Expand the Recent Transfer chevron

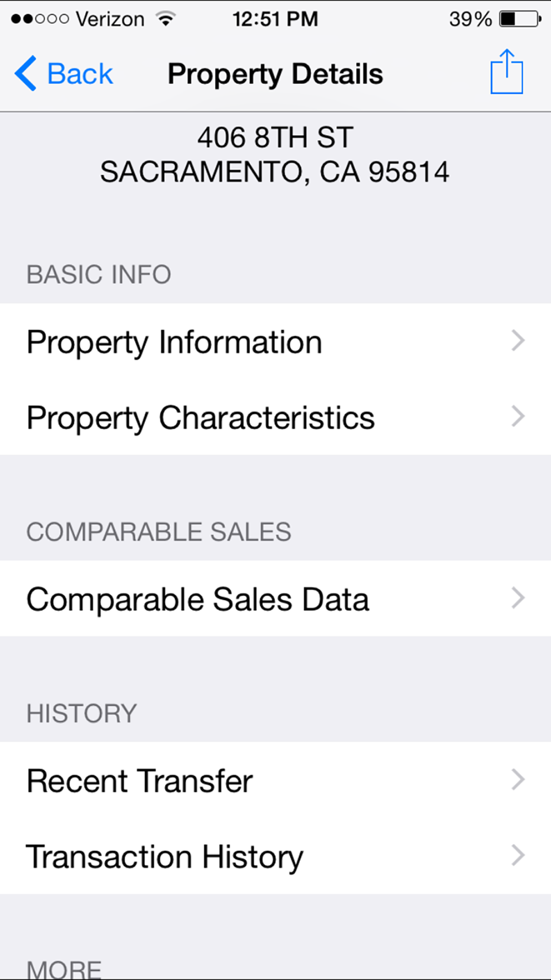518,779
